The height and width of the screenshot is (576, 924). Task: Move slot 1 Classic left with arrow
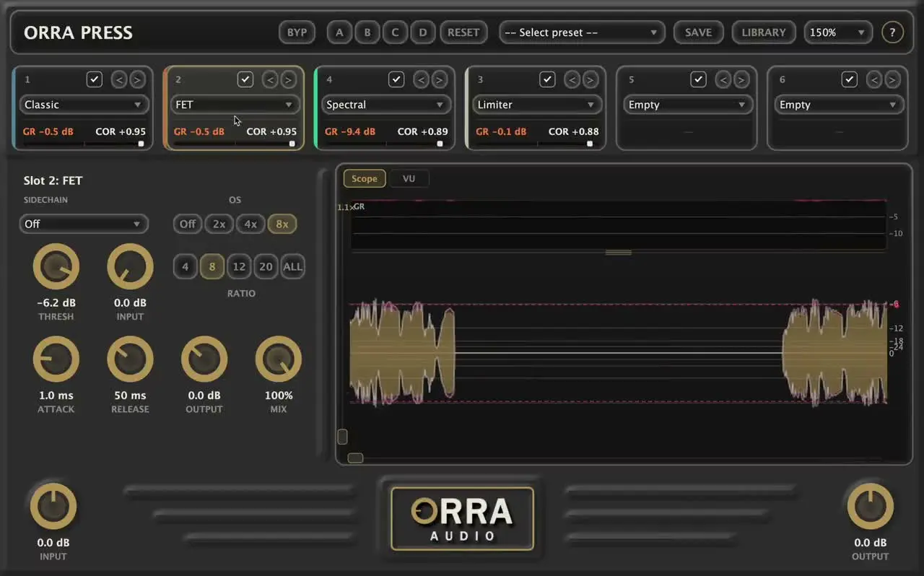pyautogui.click(x=119, y=79)
